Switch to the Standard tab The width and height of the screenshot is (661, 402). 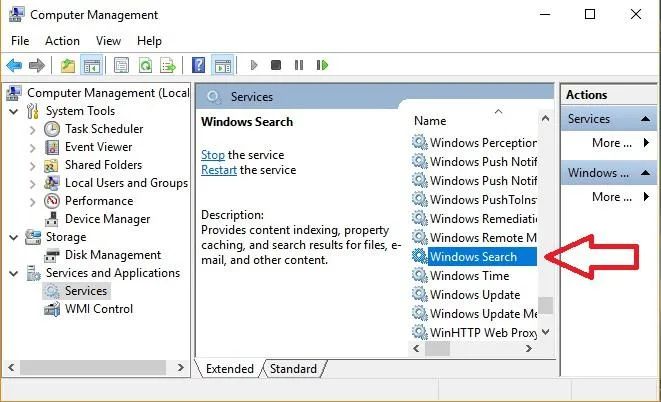tap(293, 369)
